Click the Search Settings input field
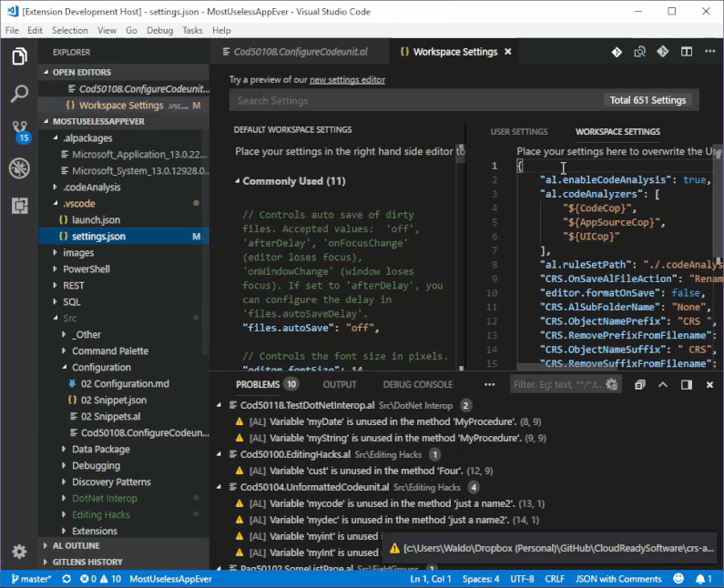This screenshot has height=588, width=724. pyautogui.click(x=415, y=101)
